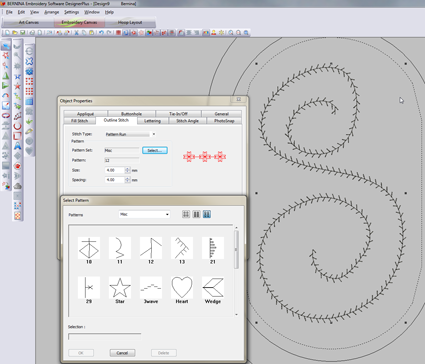This screenshot has width=425, height=364.
Task: Click the red square toolbar icon
Action: (118, 33)
